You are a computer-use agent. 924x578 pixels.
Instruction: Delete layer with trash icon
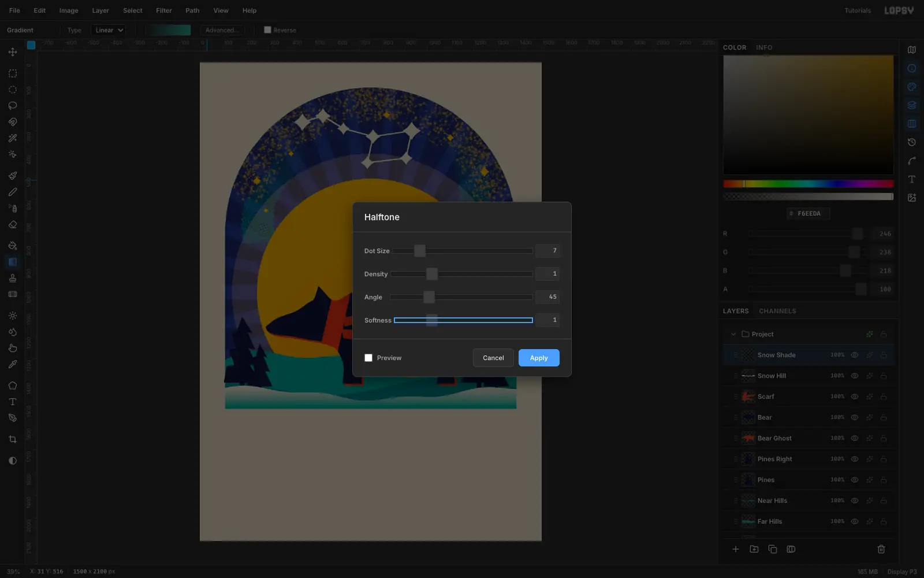tap(881, 549)
